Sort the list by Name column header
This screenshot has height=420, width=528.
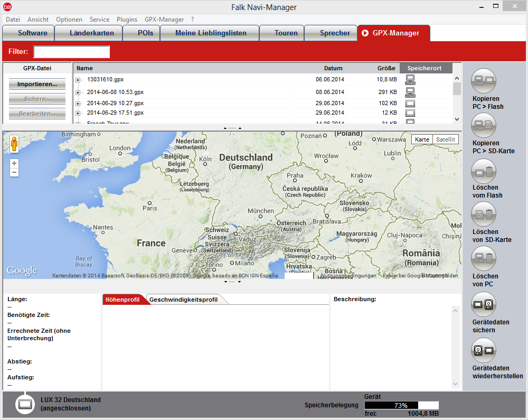[184, 68]
